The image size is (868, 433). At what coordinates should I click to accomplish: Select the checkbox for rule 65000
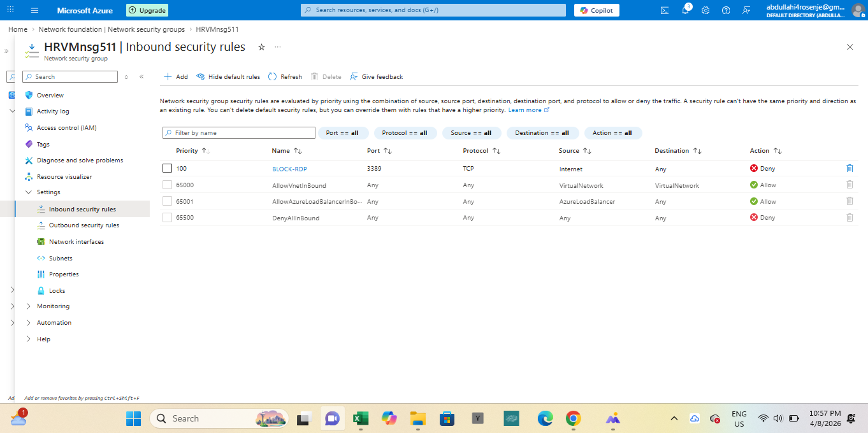click(x=167, y=185)
